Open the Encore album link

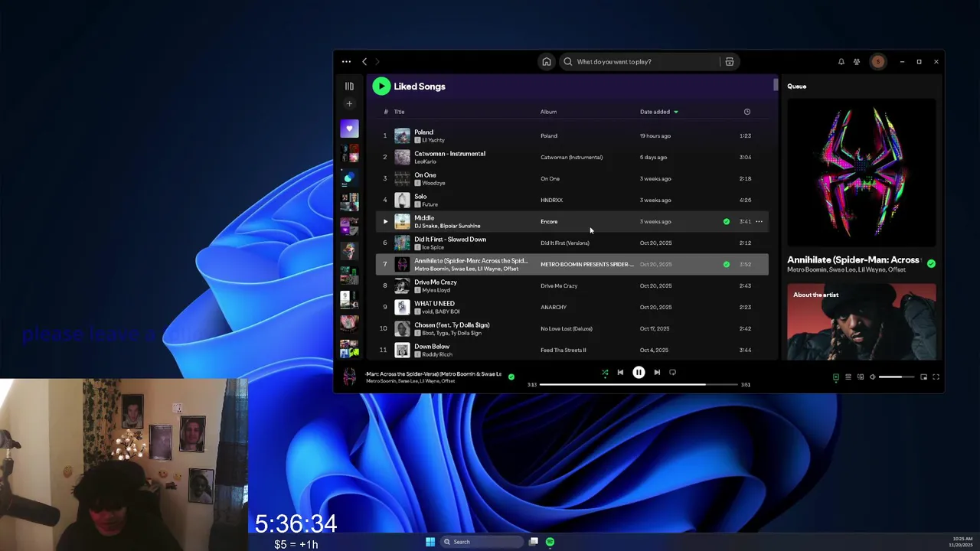[x=549, y=221]
